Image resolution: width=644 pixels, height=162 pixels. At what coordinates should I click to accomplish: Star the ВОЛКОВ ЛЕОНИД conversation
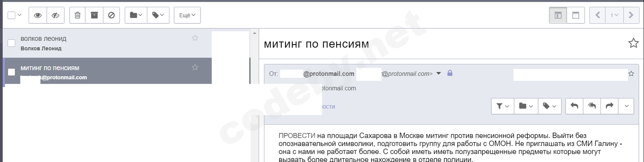click(195, 38)
